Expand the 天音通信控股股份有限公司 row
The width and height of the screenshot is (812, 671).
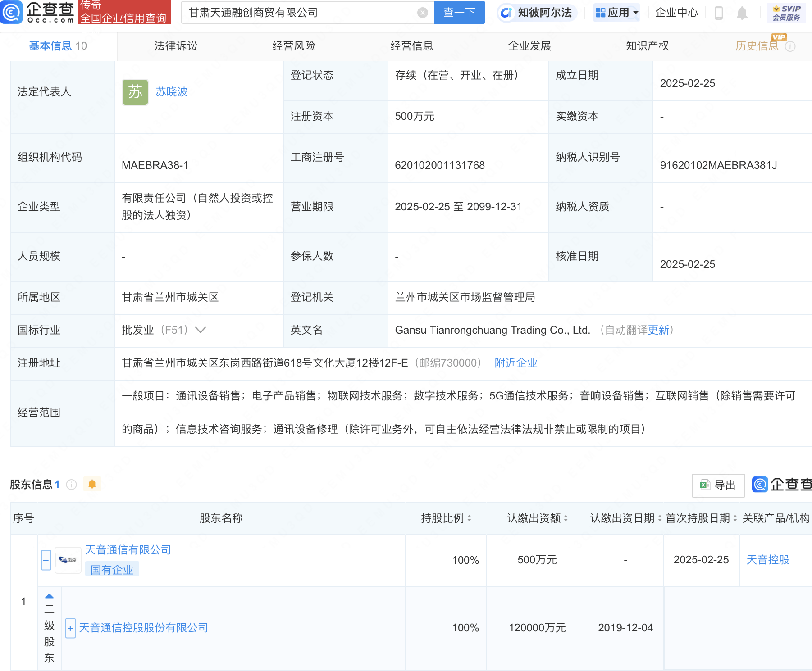click(70, 628)
